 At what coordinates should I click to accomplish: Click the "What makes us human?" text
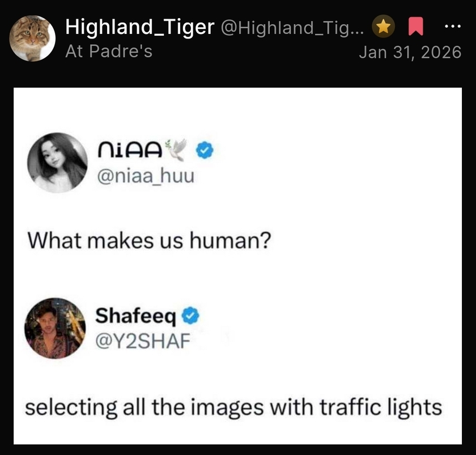click(x=149, y=240)
